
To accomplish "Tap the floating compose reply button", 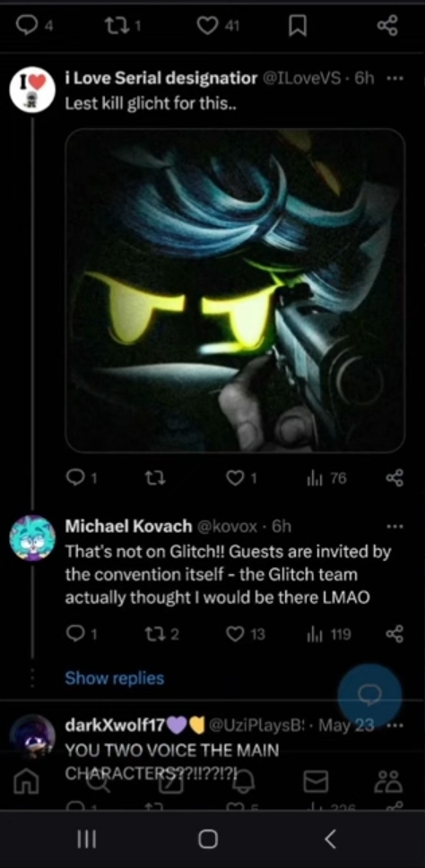I will click(369, 695).
